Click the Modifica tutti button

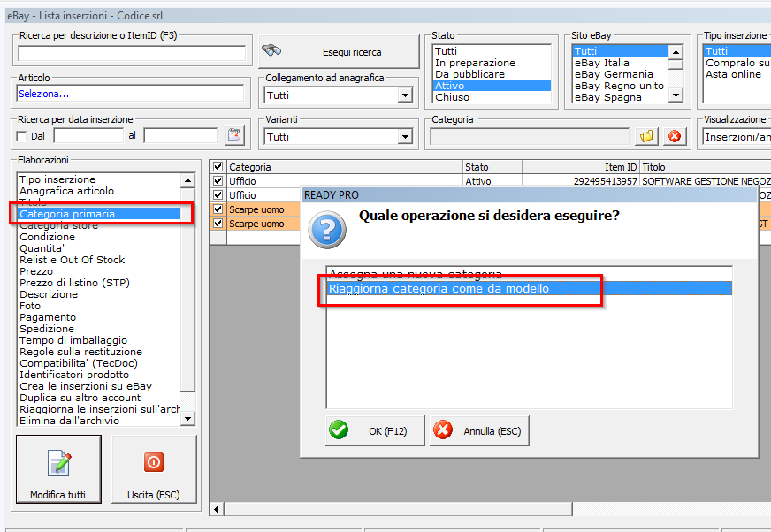point(58,469)
